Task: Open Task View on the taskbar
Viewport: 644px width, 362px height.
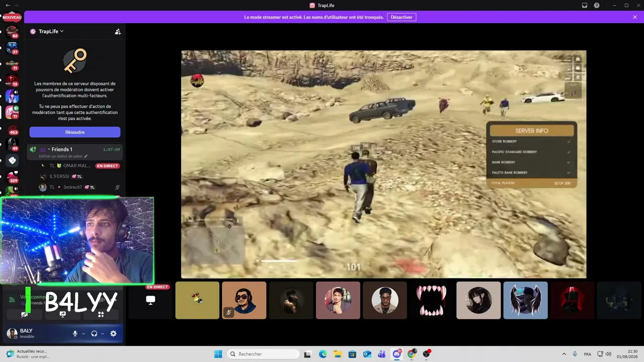Action: [x=307, y=354]
